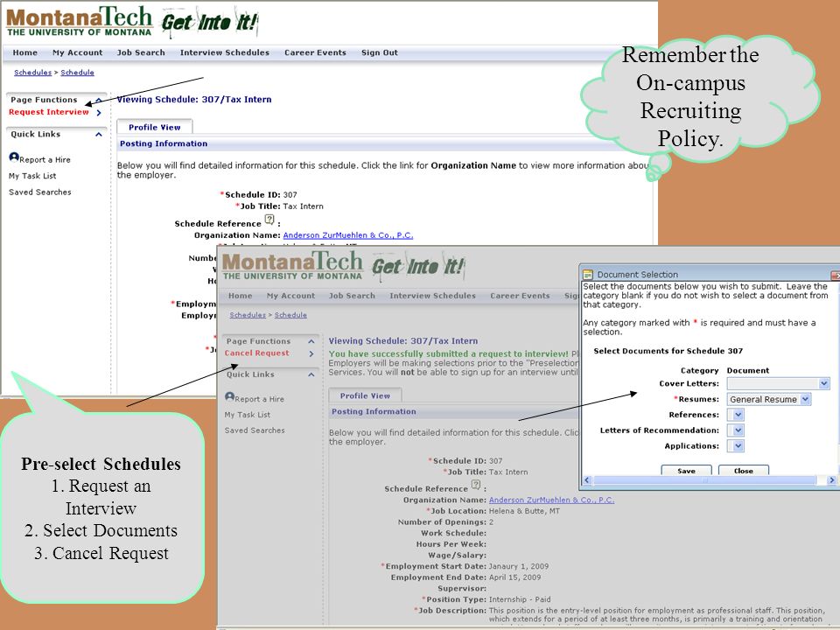
Task: Open My Task List in the front window
Action: (248, 415)
